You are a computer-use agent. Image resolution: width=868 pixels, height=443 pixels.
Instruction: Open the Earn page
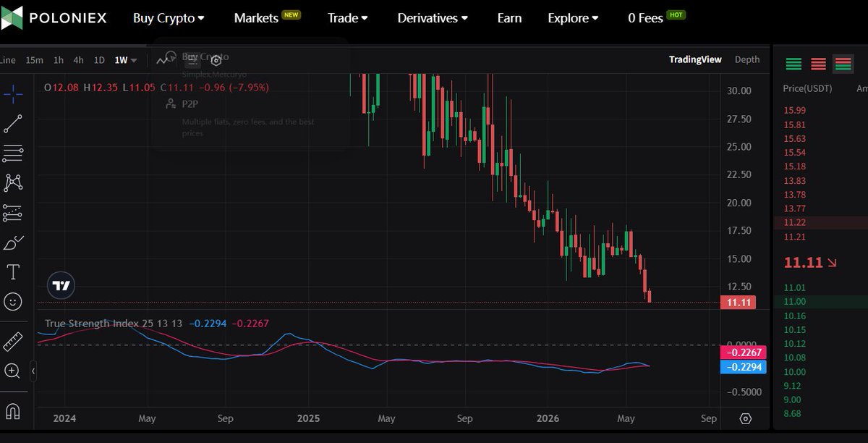(x=509, y=18)
